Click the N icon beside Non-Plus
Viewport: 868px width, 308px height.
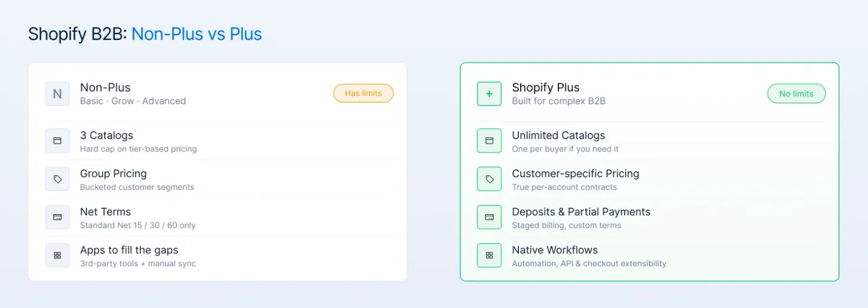coord(57,94)
